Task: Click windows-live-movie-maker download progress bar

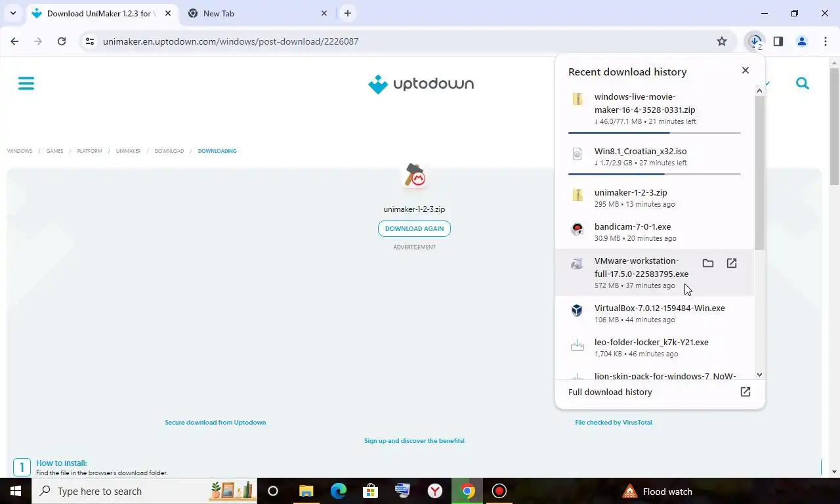Action: point(654,133)
